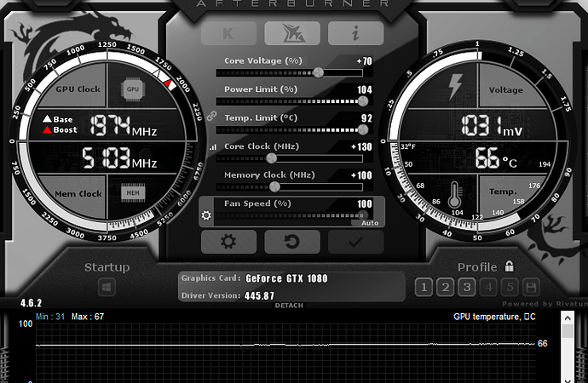Screen dimensions: 588x383
Task: Click the +70 core voltage value
Action: [x=364, y=61]
